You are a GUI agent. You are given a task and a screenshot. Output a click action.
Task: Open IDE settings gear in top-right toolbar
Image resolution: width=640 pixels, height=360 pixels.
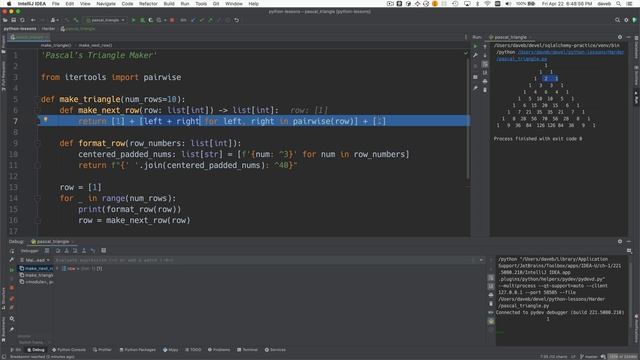coord(626,20)
